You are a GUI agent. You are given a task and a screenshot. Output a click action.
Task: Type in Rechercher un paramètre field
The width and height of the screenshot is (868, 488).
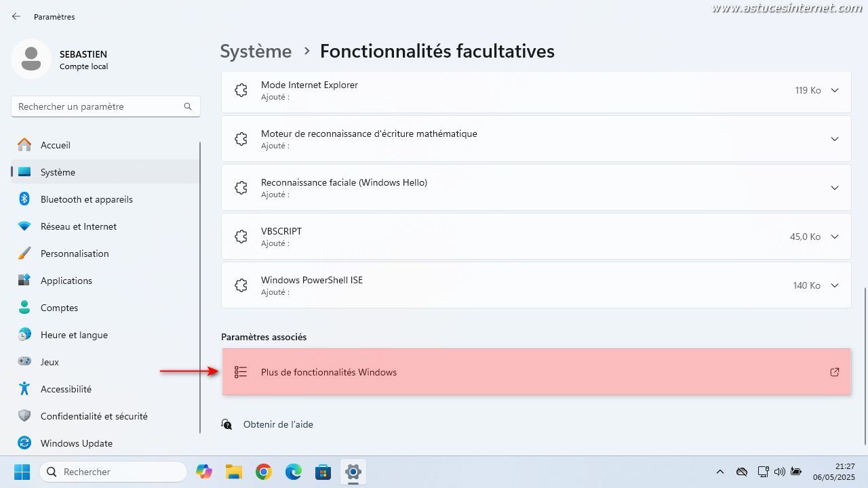(x=105, y=106)
